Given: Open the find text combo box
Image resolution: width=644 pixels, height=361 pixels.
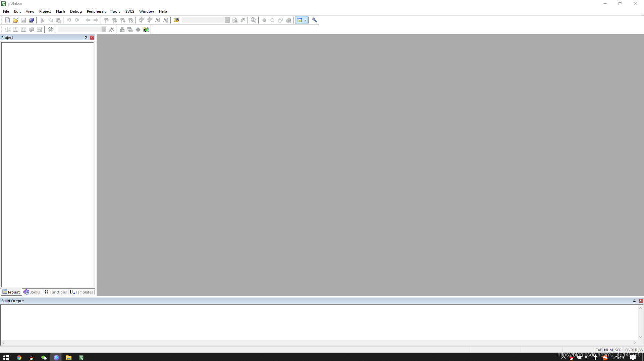Looking at the screenshot, I should [x=206, y=20].
